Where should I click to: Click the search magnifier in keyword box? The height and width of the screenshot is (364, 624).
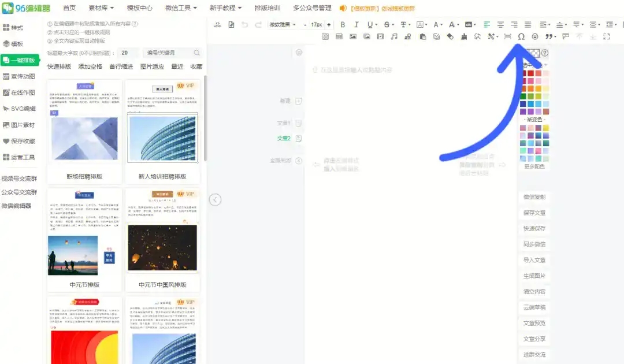pyautogui.click(x=196, y=53)
